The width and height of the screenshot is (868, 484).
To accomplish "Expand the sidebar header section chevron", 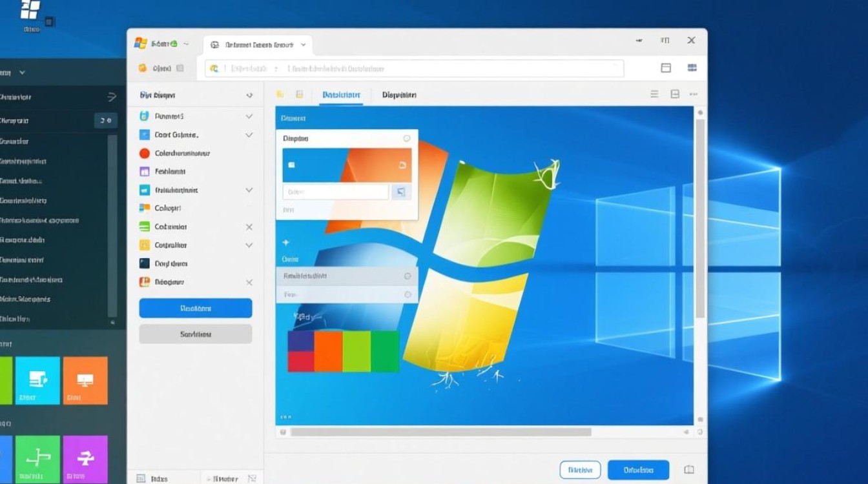I will pyautogui.click(x=249, y=96).
